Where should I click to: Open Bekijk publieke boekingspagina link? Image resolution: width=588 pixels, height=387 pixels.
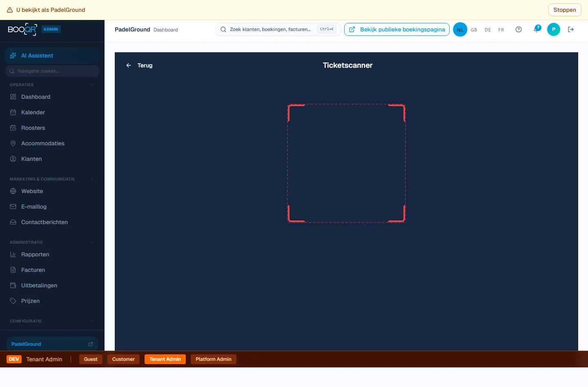(396, 29)
